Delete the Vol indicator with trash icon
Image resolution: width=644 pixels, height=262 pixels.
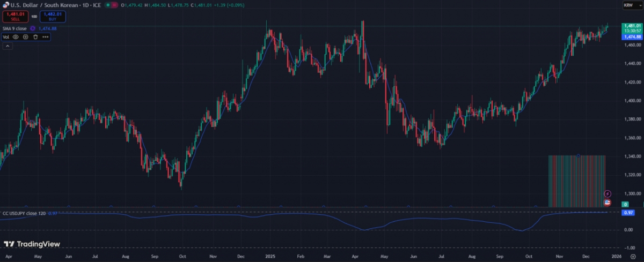pyautogui.click(x=35, y=37)
